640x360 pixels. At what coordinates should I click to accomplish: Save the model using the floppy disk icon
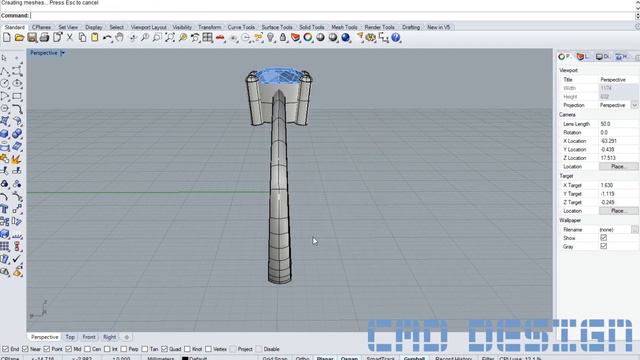[x=32, y=38]
